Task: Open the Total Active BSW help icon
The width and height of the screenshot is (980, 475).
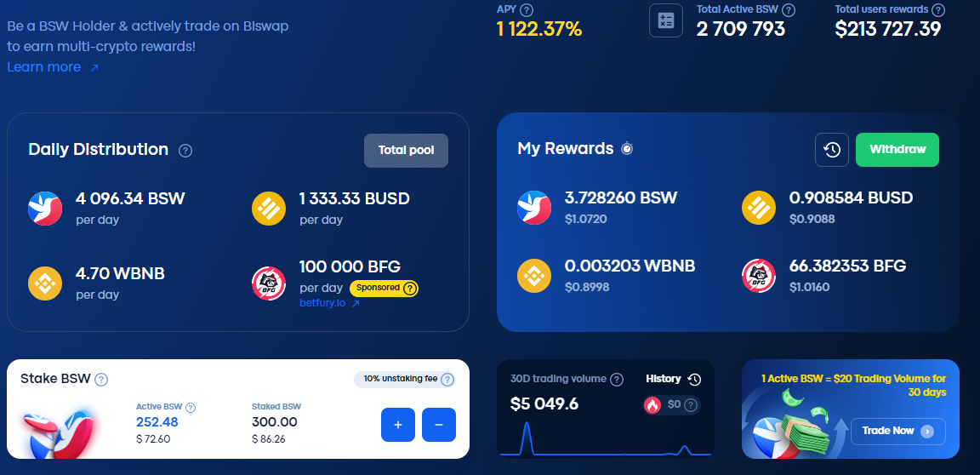Action: coord(789,10)
